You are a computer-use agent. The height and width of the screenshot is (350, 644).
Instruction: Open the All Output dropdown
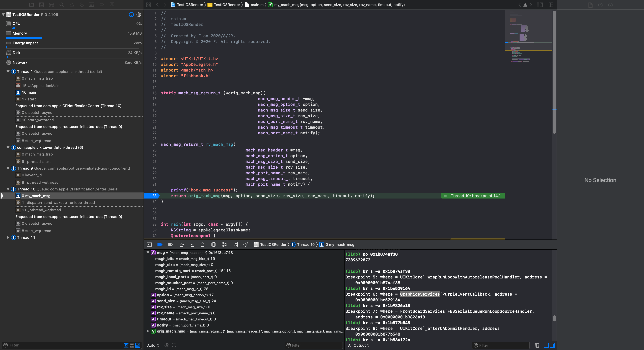(359, 345)
